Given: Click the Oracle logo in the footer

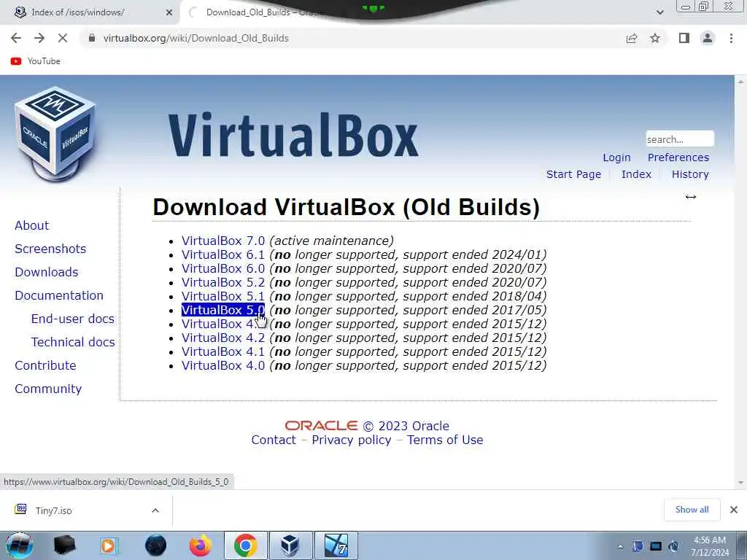Looking at the screenshot, I should 321,426.
